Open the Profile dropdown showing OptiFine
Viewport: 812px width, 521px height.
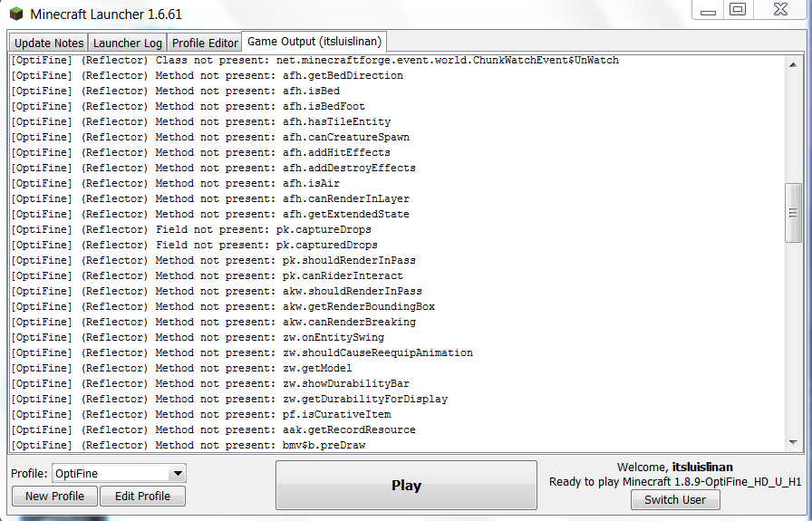pyautogui.click(x=119, y=473)
